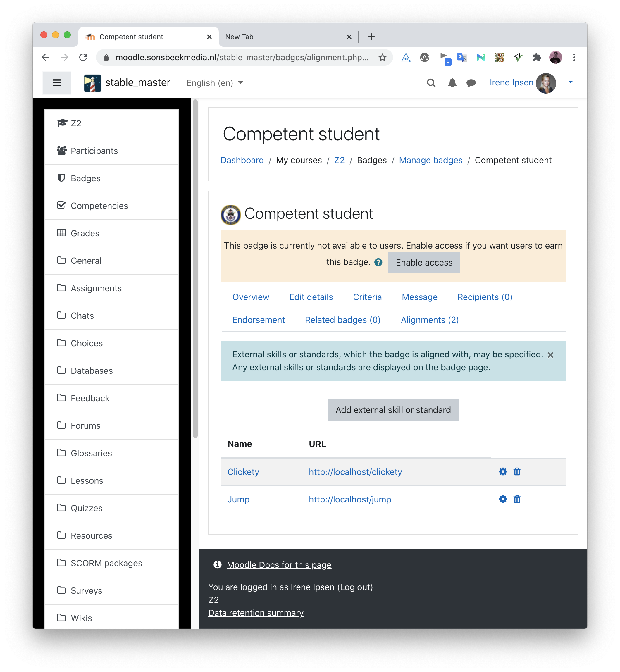Click the Google Translate extension icon
This screenshot has width=620, height=672.
[462, 57]
